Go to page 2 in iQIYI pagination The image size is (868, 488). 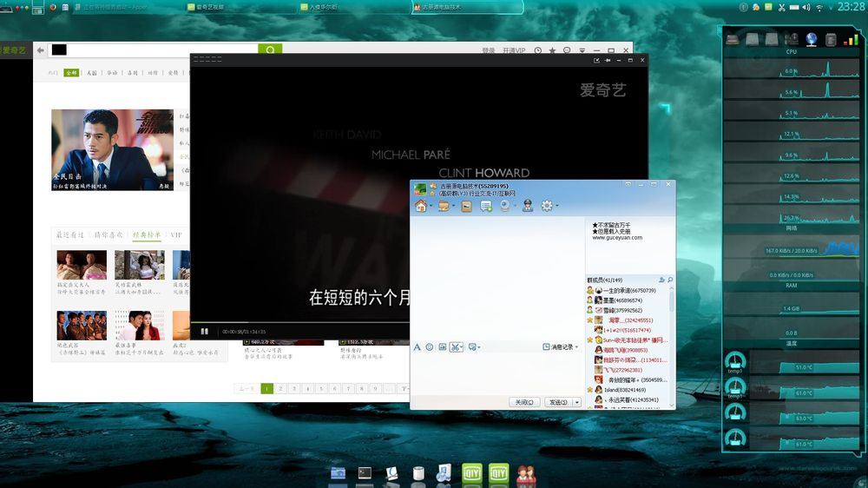(280, 389)
